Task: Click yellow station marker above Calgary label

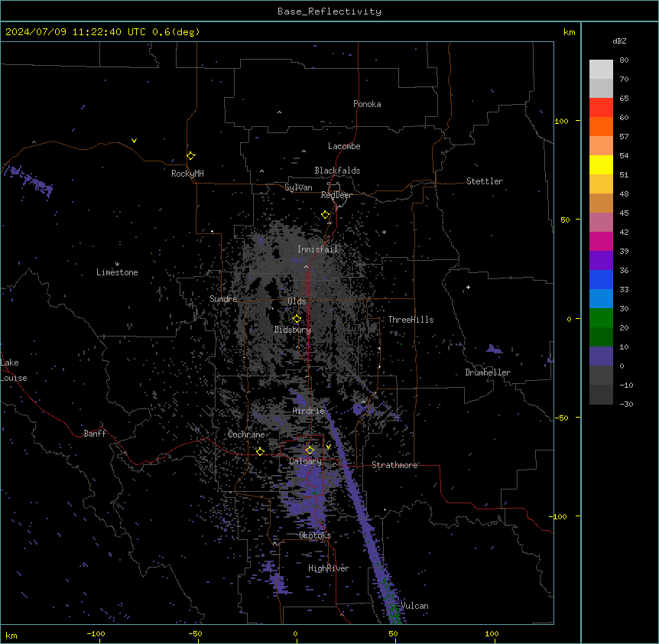Action: [310, 450]
